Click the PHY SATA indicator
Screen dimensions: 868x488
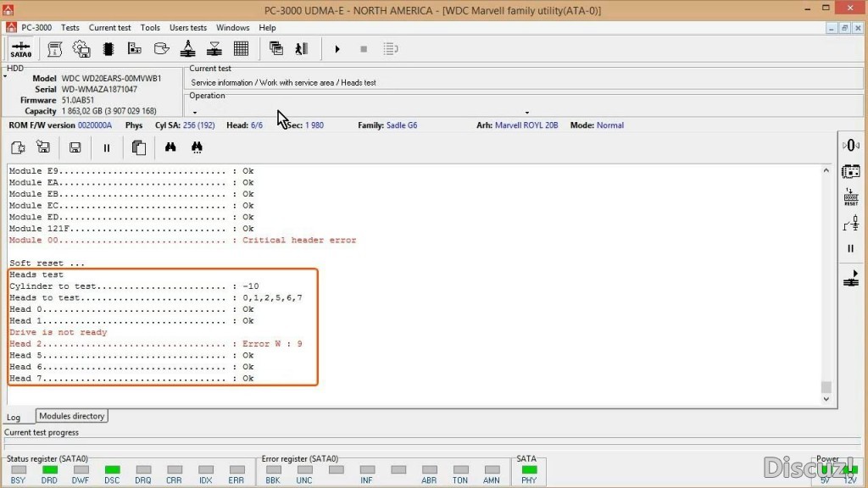(x=529, y=469)
